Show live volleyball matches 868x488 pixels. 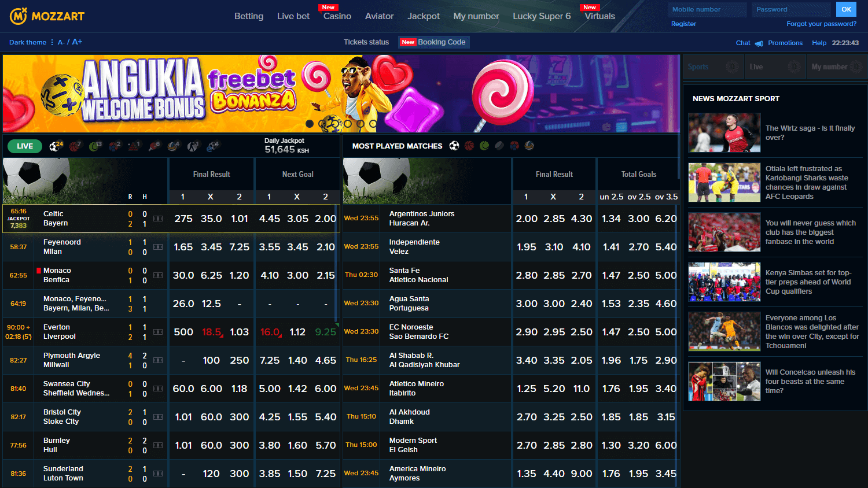click(x=172, y=146)
